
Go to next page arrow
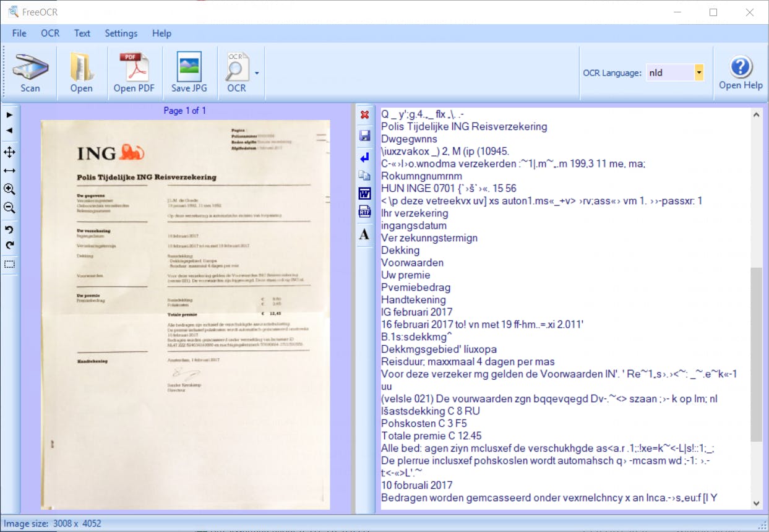(x=9, y=115)
